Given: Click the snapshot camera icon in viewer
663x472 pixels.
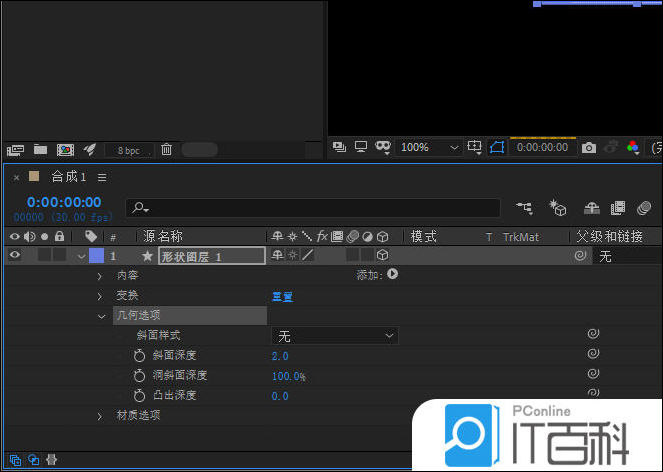Looking at the screenshot, I should (589, 147).
